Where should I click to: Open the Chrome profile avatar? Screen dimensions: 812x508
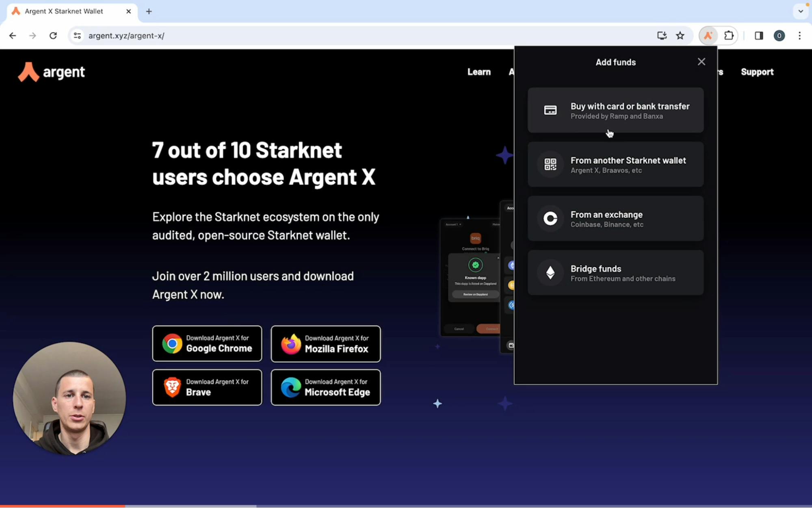tap(779, 36)
